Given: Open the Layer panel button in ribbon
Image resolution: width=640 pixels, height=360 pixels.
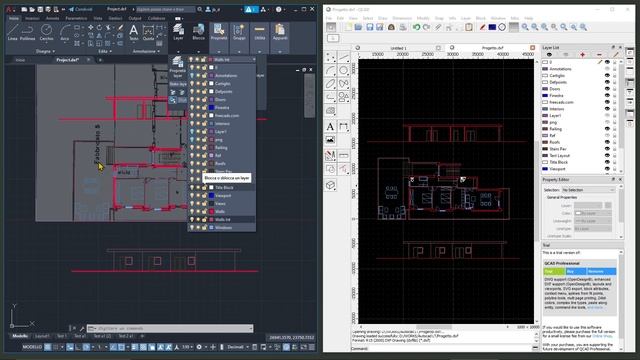Looking at the screenshot, I should pos(178,32).
